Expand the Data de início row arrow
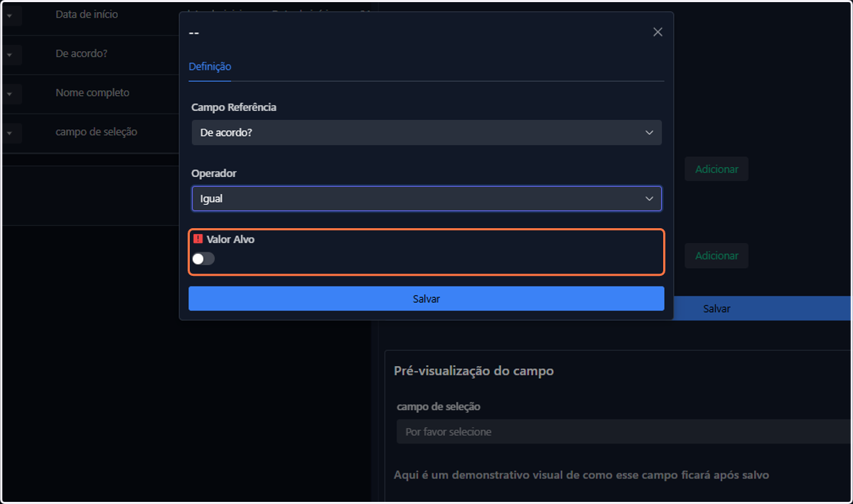The width and height of the screenshot is (853, 504). pos(11,16)
